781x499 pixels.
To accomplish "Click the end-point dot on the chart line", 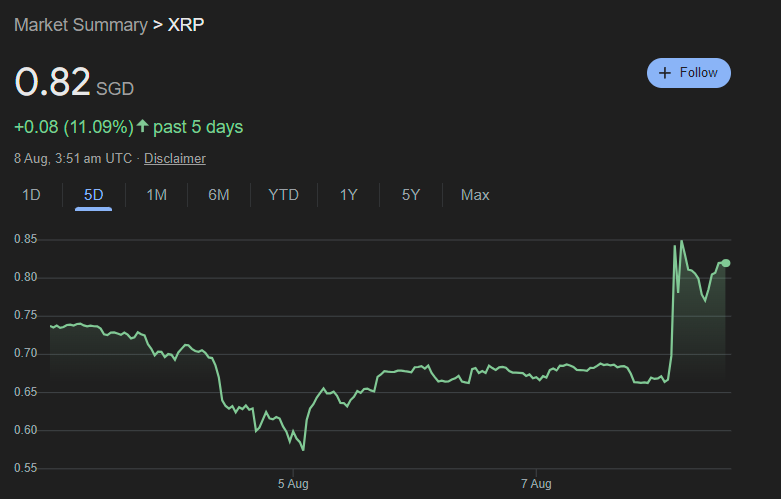I will pos(725,263).
